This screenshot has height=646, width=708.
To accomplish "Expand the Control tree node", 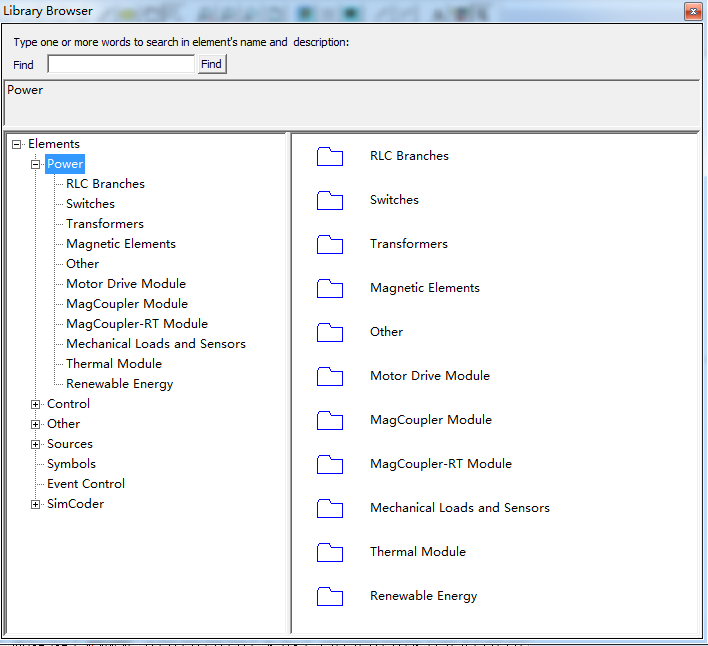I will point(35,404).
